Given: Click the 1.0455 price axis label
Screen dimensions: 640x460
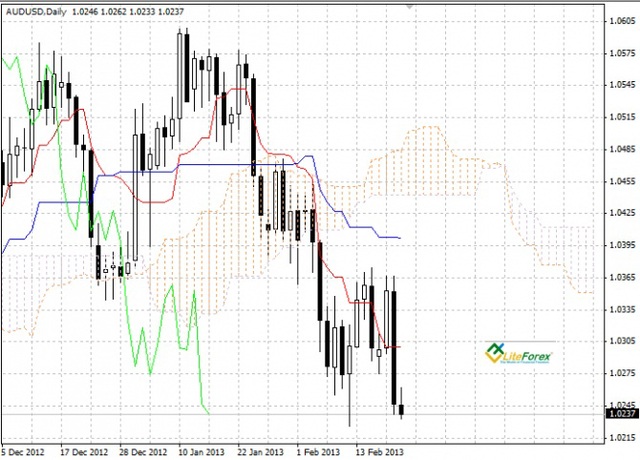Looking at the screenshot, I should tap(622, 181).
